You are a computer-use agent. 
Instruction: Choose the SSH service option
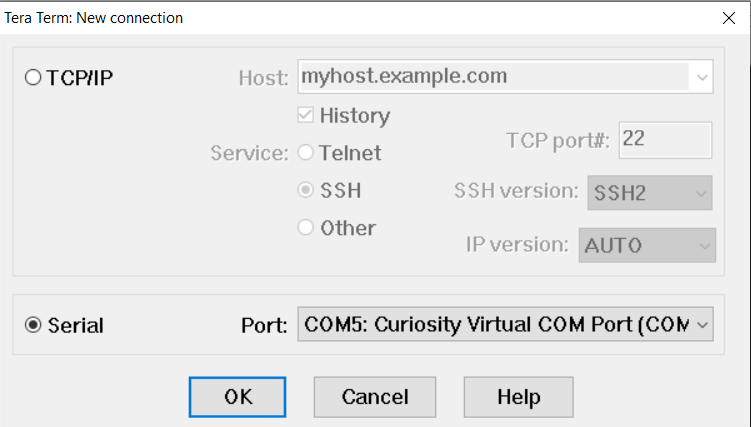click(x=307, y=191)
